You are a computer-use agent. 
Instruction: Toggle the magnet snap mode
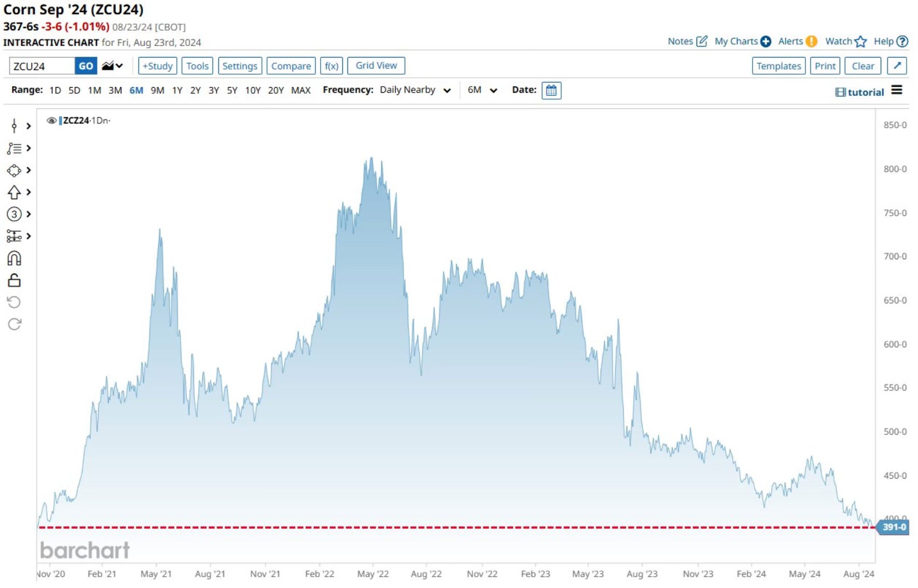(14, 258)
